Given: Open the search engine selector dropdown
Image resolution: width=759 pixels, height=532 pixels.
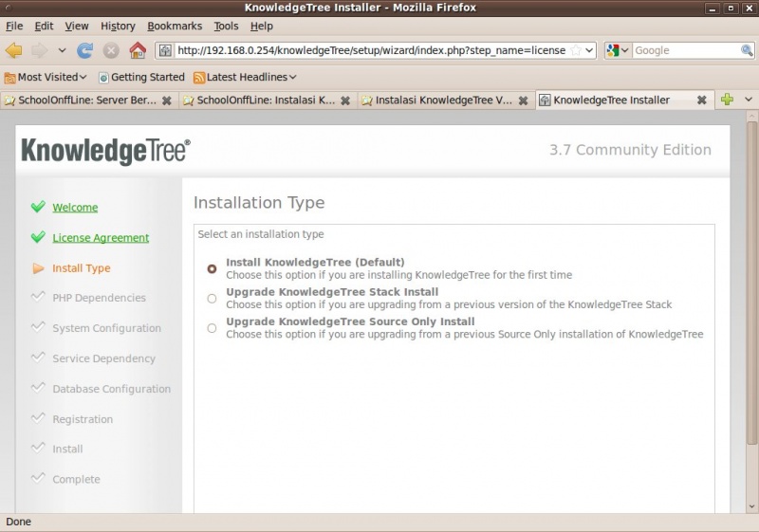Looking at the screenshot, I should tap(618, 50).
